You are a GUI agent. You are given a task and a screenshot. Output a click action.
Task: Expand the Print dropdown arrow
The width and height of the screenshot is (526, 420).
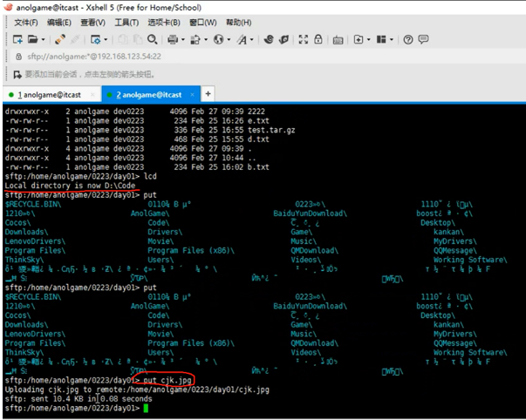(x=183, y=39)
